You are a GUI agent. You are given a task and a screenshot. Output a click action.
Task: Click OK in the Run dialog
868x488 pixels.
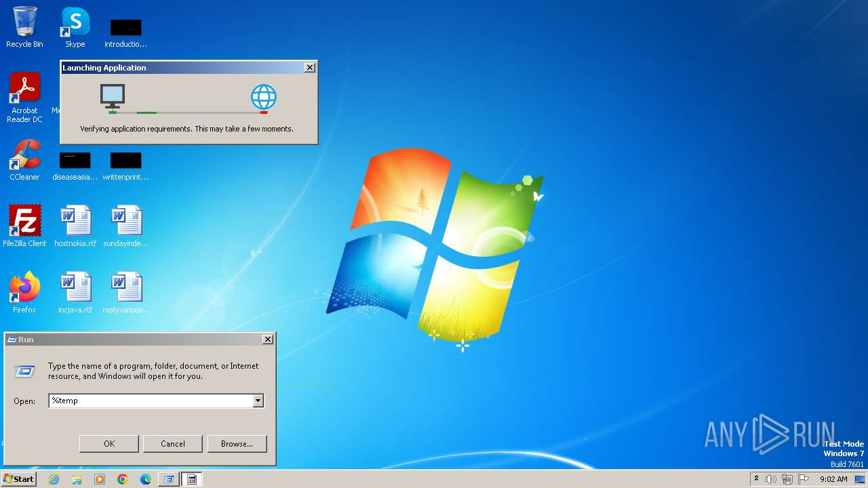pyautogui.click(x=109, y=444)
